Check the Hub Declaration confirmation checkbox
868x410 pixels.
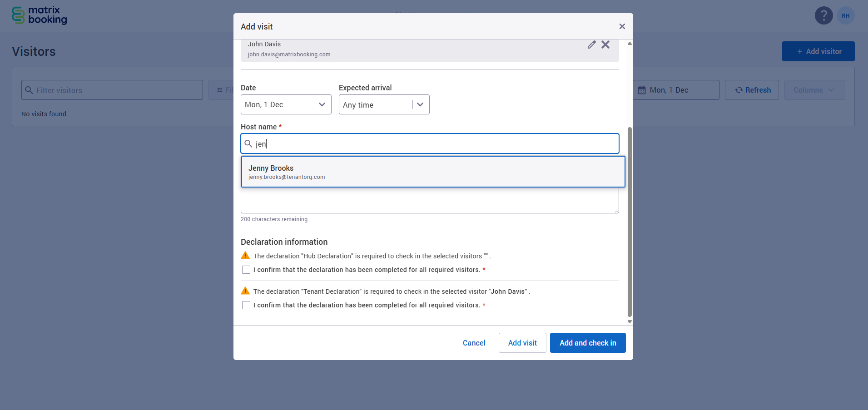pyautogui.click(x=246, y=269)
